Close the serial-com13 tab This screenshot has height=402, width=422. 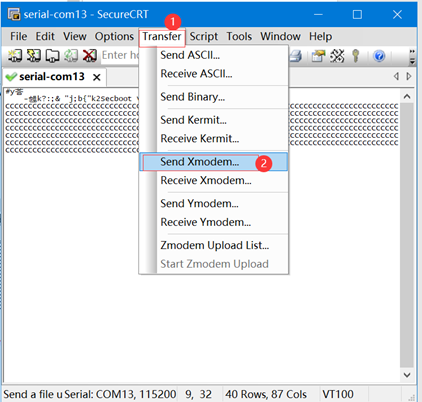click(97, 77)
